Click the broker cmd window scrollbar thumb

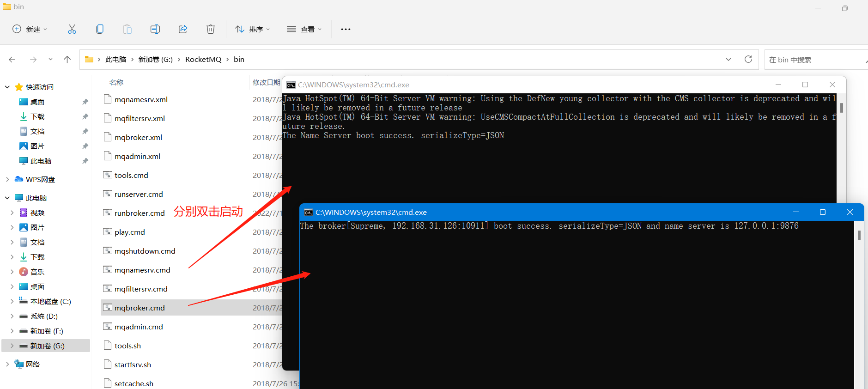(859, 235)
